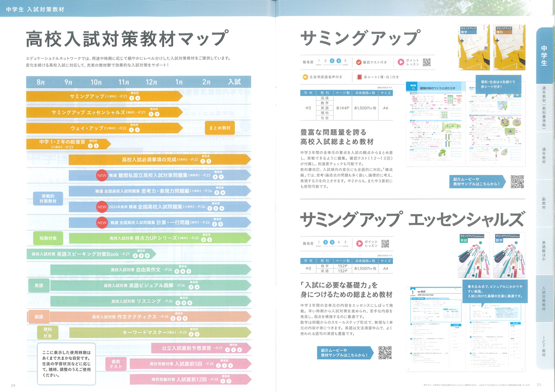555x392 pixels.
Task: Click the 自由英作文 bar
Action: click(151, 269)
